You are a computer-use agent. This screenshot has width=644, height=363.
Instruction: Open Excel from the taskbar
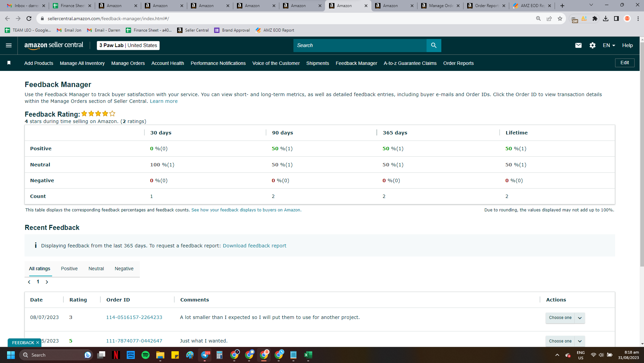point(308,355)
